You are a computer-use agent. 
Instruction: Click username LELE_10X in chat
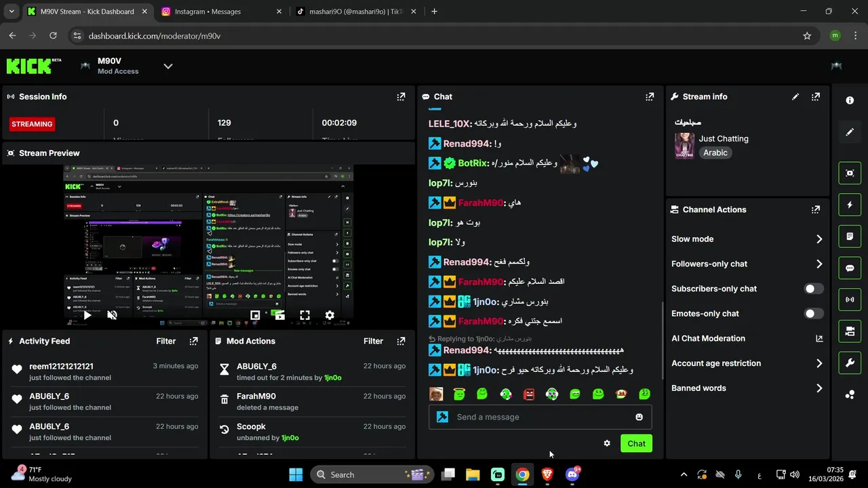pyautogui.click(x=449, y=124)
